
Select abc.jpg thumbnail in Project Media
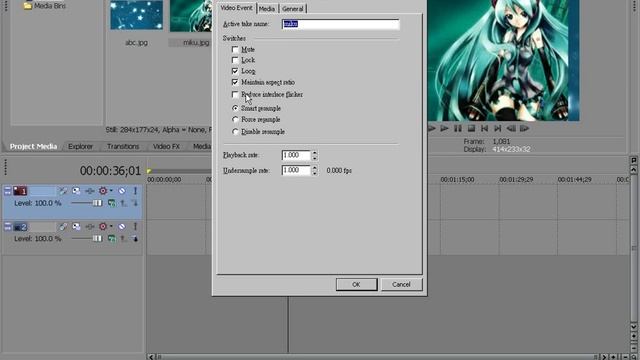(x=136, y=15)
